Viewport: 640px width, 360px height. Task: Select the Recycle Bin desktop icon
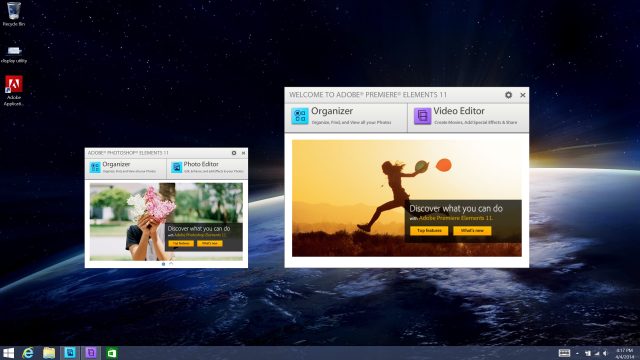[13, 14]
